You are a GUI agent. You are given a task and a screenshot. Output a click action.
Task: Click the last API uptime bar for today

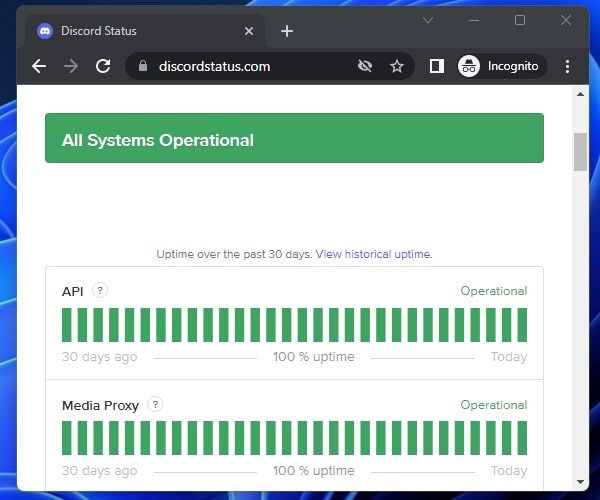tap(522, 325)
